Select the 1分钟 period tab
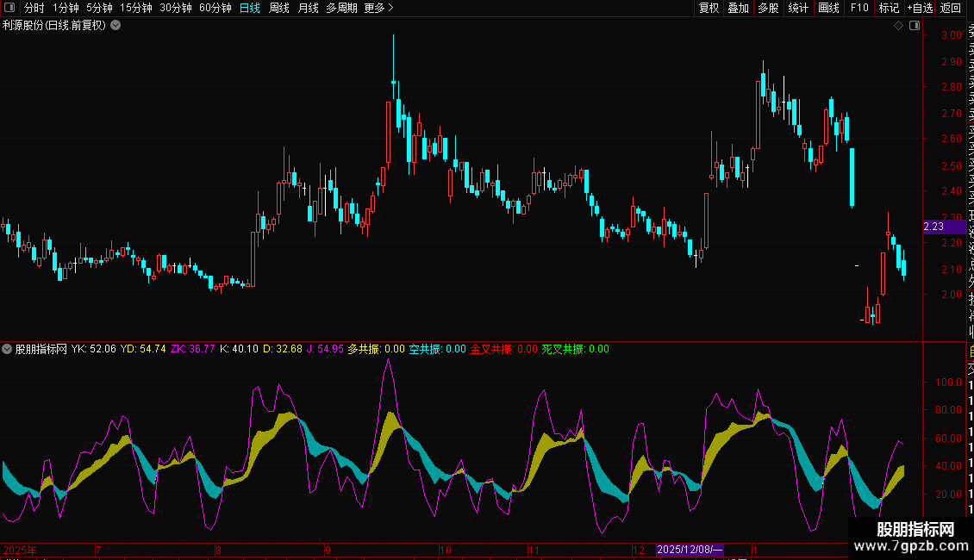 pyautogui.click(x=66, y=8)
